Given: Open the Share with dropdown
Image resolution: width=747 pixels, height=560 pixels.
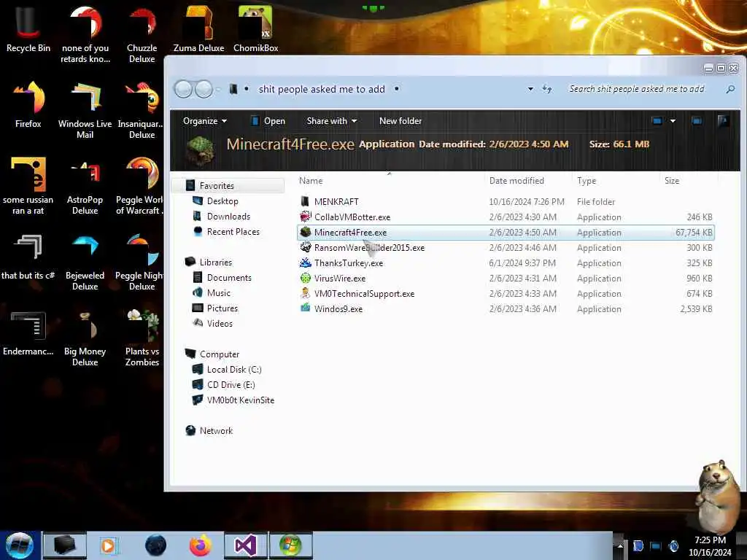Looking at the screenshot, I should click(332, 121).
